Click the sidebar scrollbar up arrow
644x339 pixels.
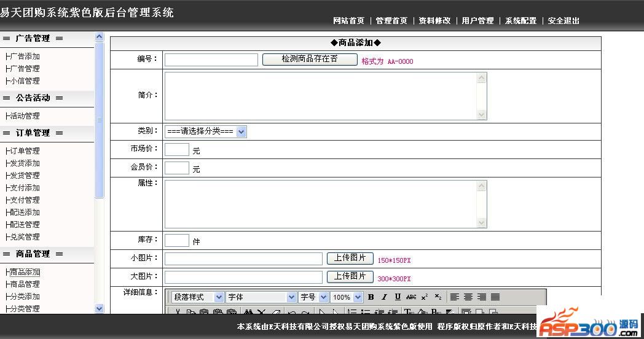99,36
